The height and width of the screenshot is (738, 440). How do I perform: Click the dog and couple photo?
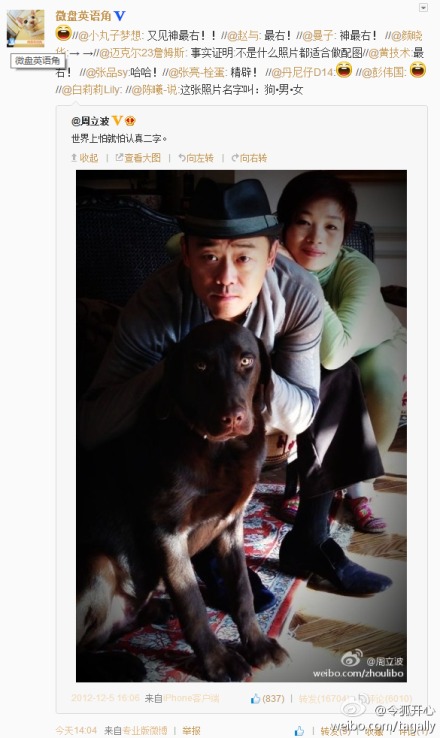(241, 425)
